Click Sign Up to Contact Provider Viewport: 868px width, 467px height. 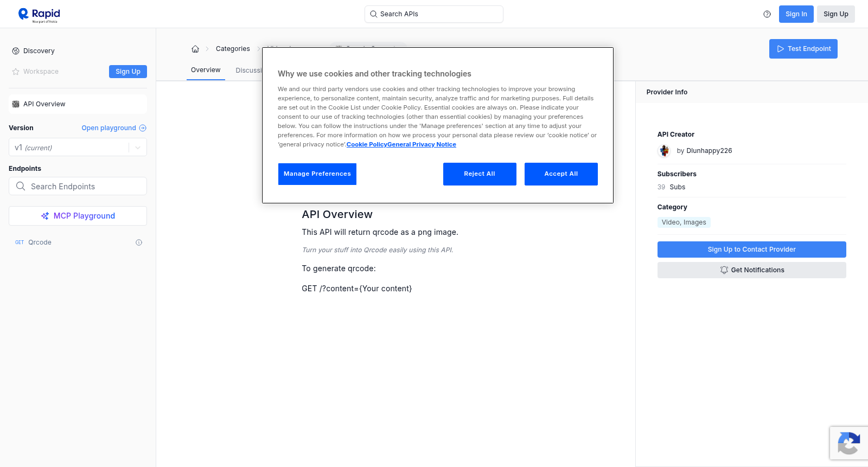point(751,250)
